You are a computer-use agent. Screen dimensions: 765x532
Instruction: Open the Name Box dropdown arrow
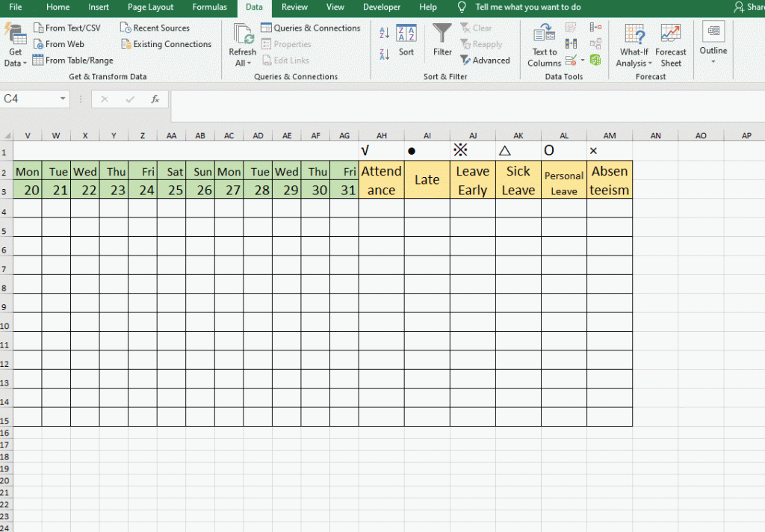point(63,99)
